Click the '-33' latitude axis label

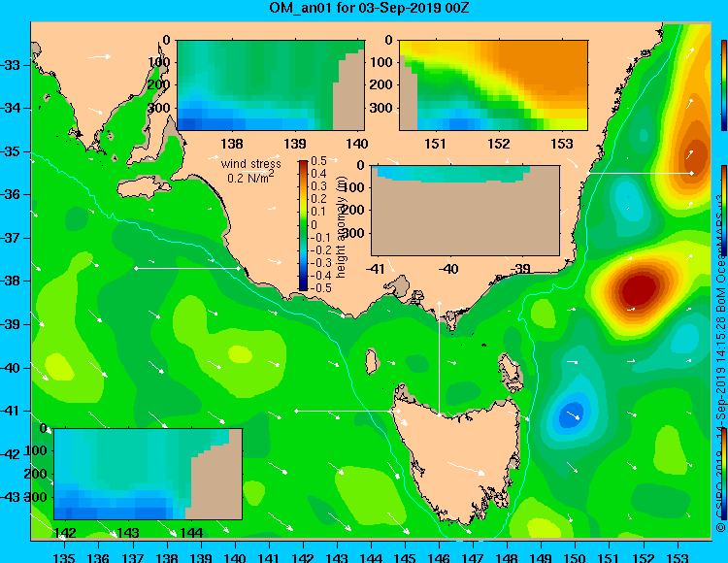11,65
